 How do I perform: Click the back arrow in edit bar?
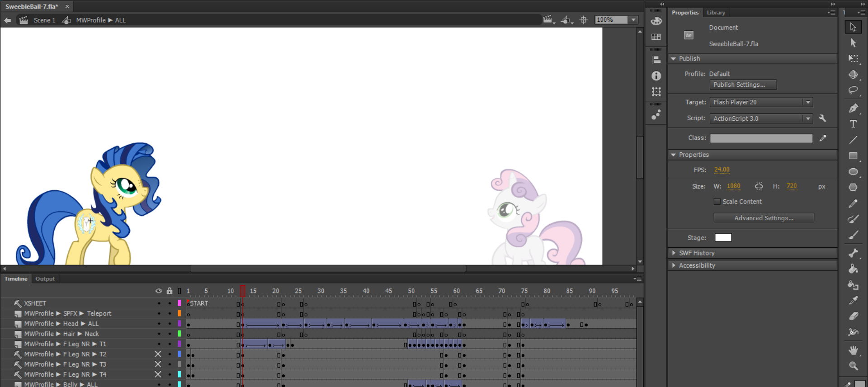click(x=7, y=20)
